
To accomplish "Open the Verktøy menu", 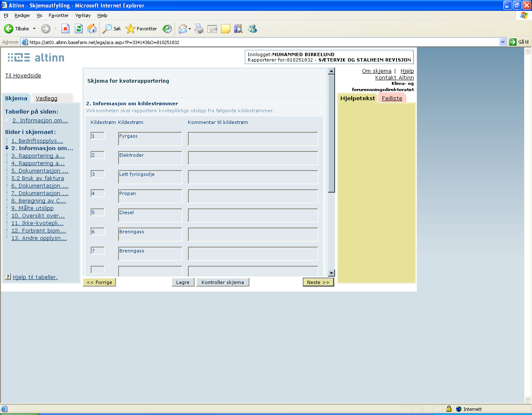I will point(83,15).
